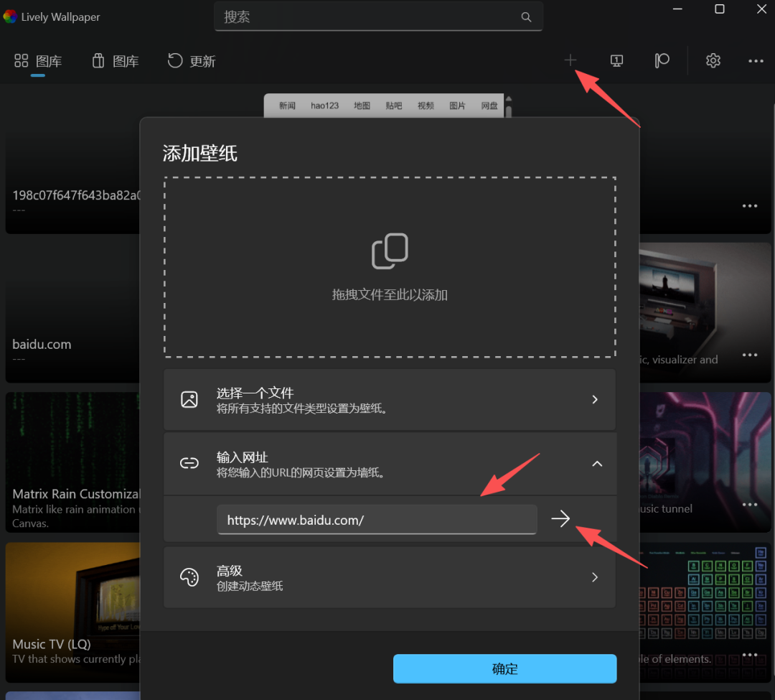
Task: Click the image icon in 选择一个文件 row
Action: (189, 400)
